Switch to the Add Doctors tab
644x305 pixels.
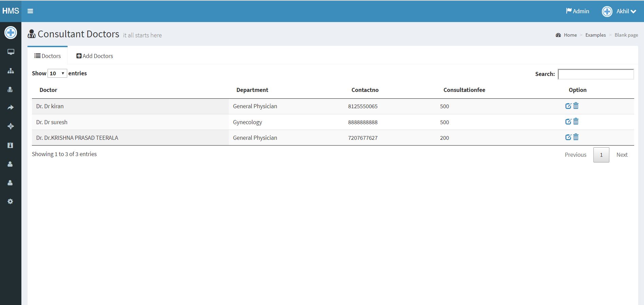coord(95,56)
